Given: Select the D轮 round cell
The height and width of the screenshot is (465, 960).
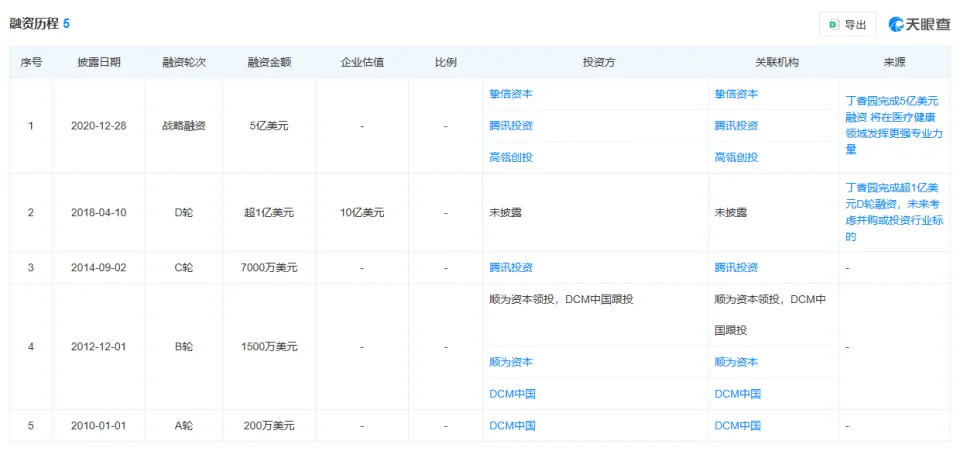Looking at the screenshot, I should point(184,213).
